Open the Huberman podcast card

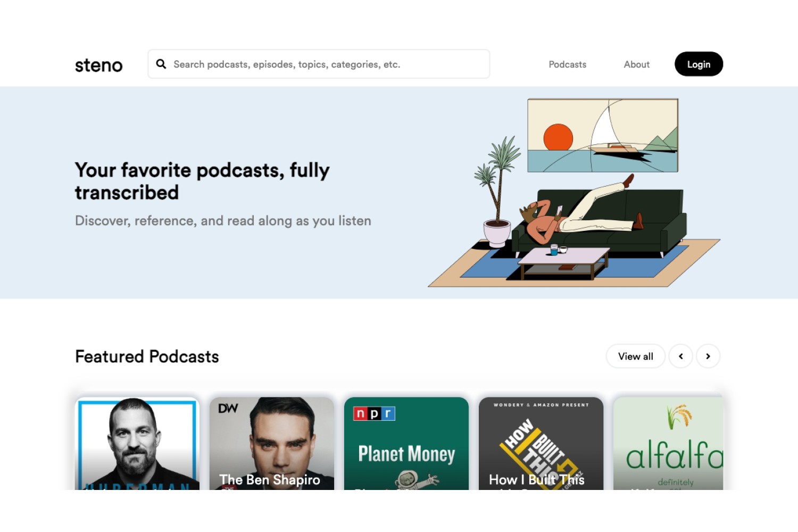click(x=137, y=444)
